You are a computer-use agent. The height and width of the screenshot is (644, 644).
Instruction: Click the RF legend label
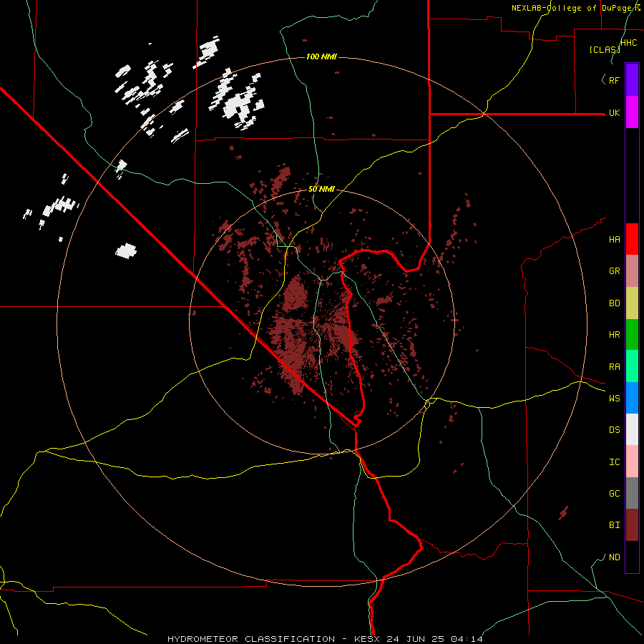(614, 80)
